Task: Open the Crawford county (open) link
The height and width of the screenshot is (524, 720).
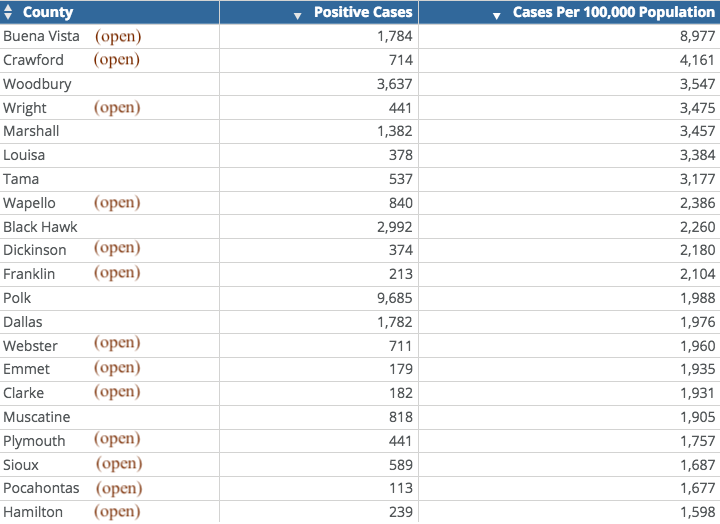Action: 117,60
